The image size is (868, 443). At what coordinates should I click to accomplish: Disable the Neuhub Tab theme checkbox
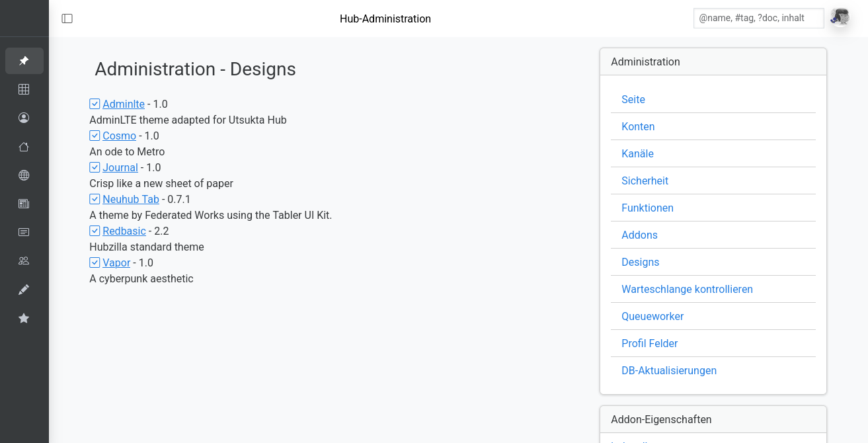pyautogui.click(x=95, y=199)
